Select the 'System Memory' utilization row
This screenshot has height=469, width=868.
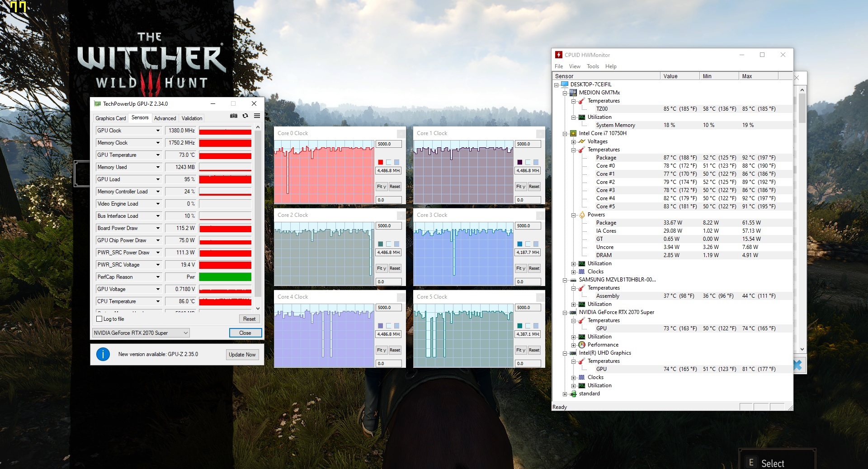pyautogui.click(x=672, y=125)
